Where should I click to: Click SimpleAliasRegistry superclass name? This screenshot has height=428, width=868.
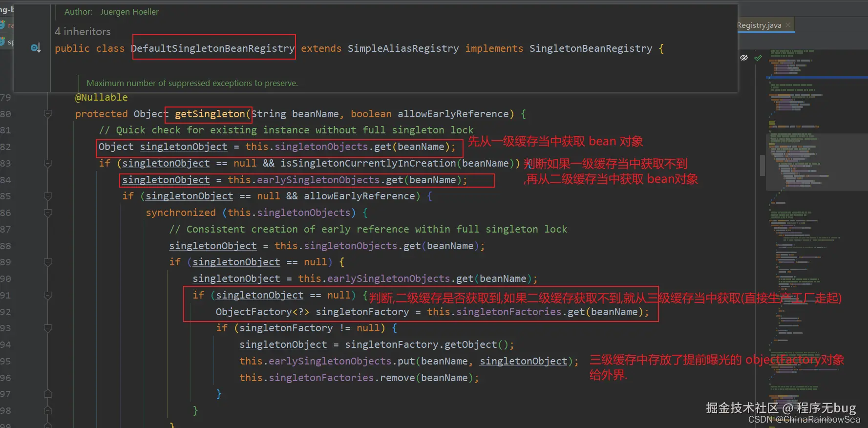[x=403, y=48]
